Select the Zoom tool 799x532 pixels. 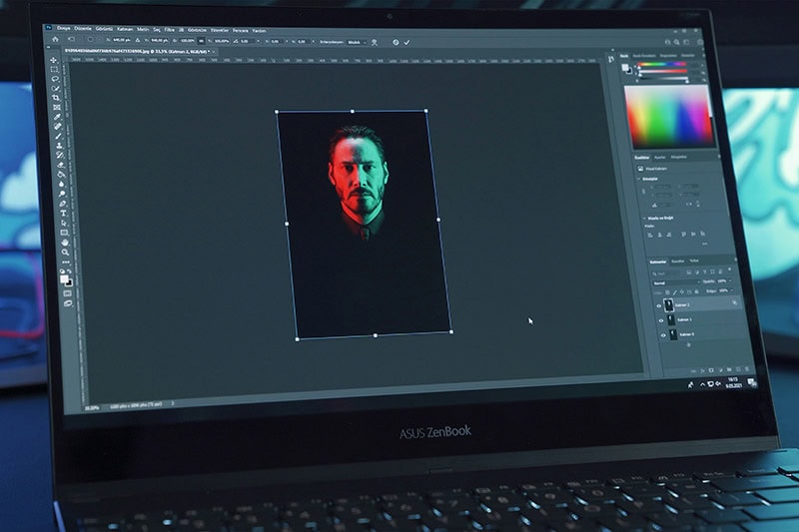coord(65,253)
